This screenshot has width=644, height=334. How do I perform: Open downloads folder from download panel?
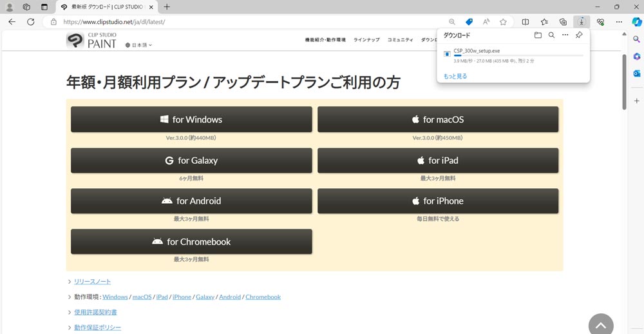click(x=538, y=35)
